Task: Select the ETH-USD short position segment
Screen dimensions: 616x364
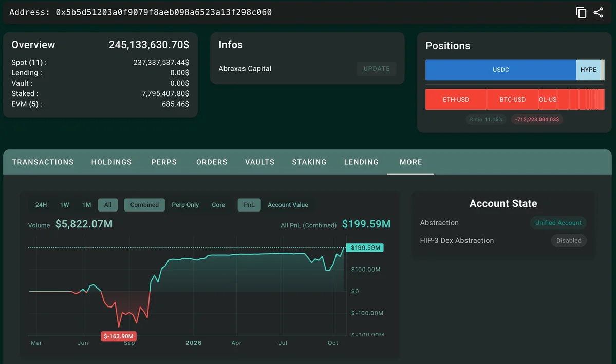Action: [x=456, y=100]
